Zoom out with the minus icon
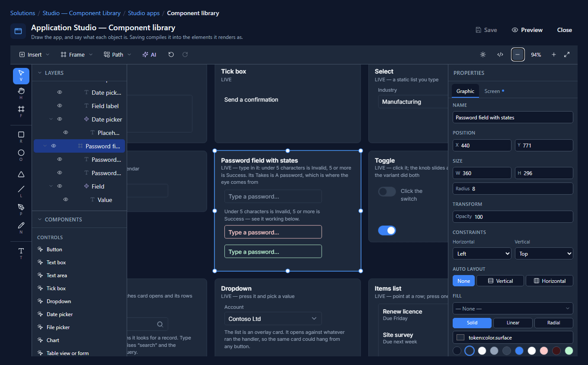This screenshot has width=588, height=365. (518, 55)
